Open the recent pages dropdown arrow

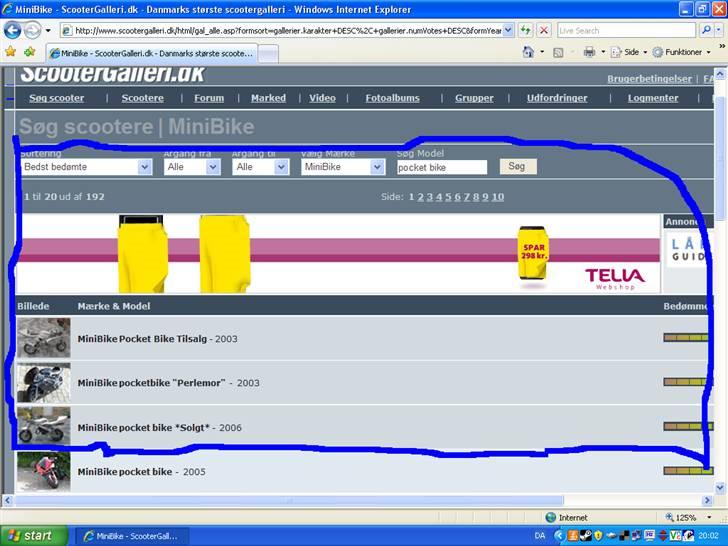(x=48, y=31)
